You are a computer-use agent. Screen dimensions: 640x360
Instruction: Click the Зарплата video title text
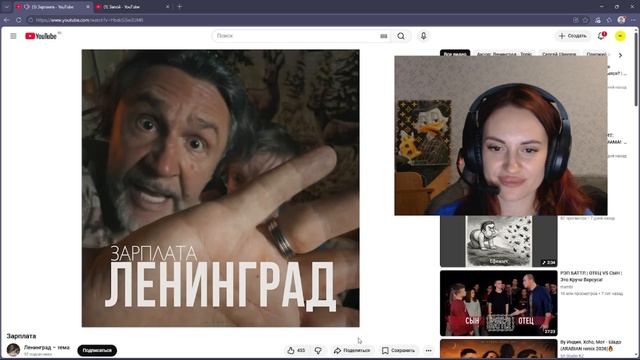21,336
